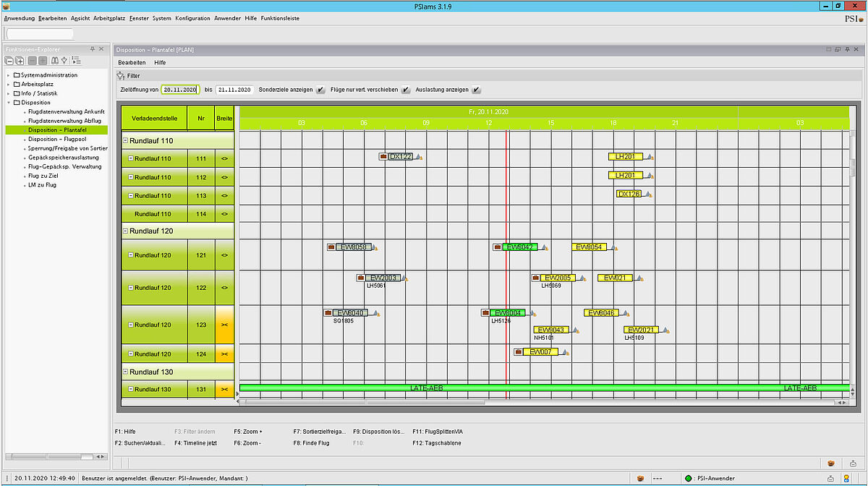The image size is (868, 488).
Task: Click the briefcase icon in the status bar
Action: point(640,478)
